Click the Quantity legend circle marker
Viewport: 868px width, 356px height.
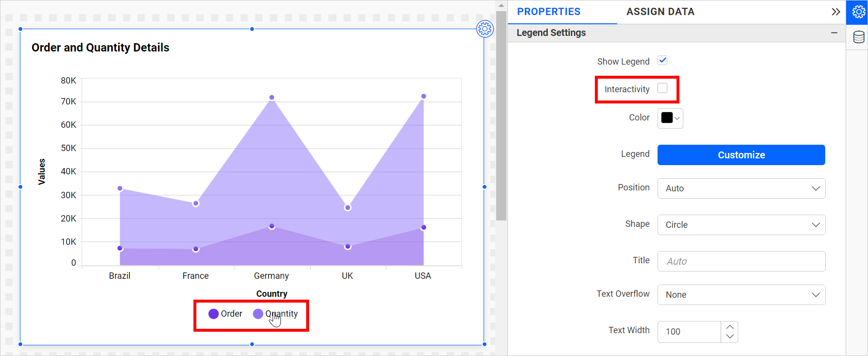[x=258, y=314]
